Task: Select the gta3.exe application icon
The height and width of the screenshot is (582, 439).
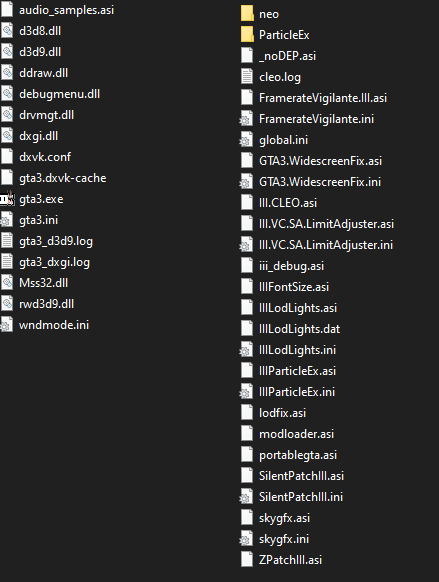Action: (7, 199)
